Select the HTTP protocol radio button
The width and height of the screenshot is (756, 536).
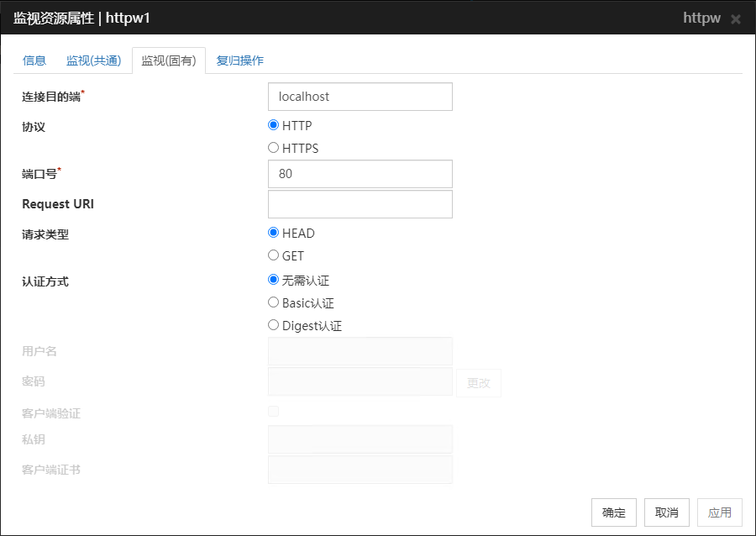tap(273, 125)
